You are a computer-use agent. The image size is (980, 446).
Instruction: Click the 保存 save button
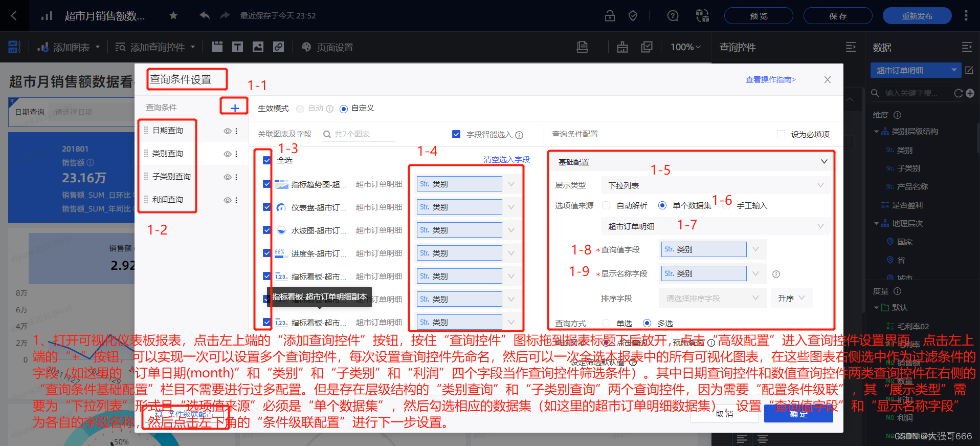(x=838, y=16)
